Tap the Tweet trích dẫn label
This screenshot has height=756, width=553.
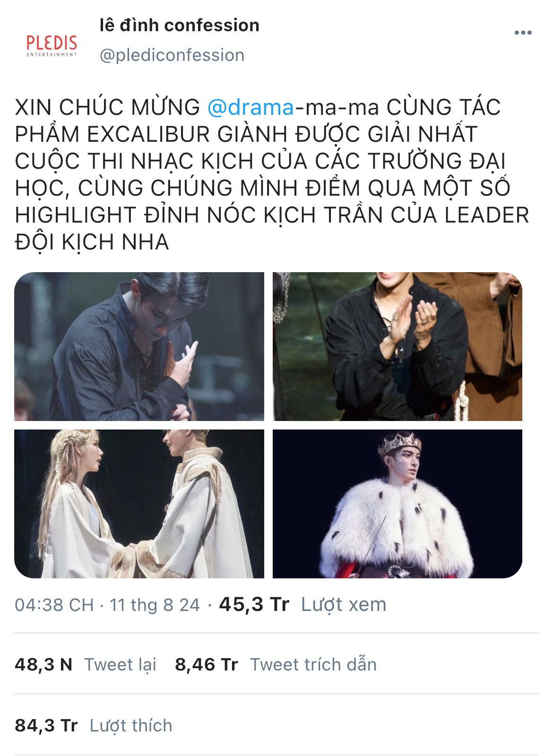click(313, 664)
